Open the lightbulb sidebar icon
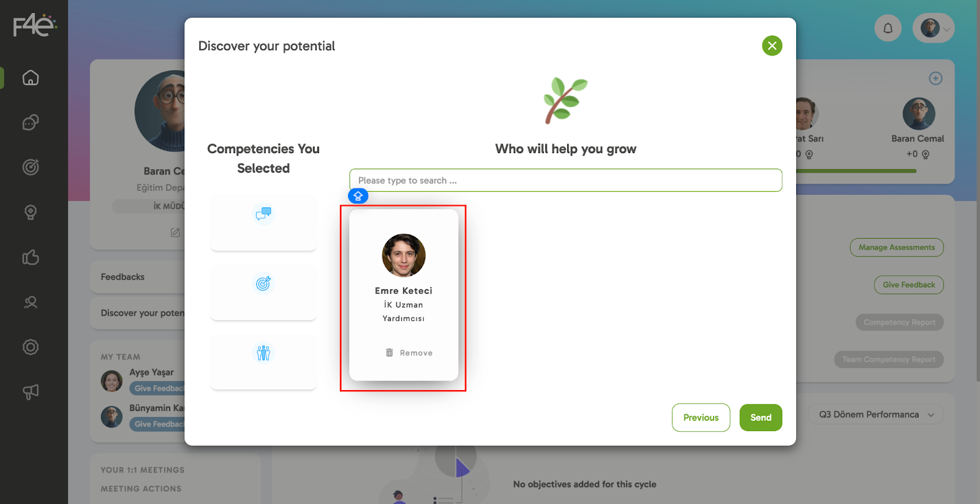The image size is (980, 504). (31, 213)
